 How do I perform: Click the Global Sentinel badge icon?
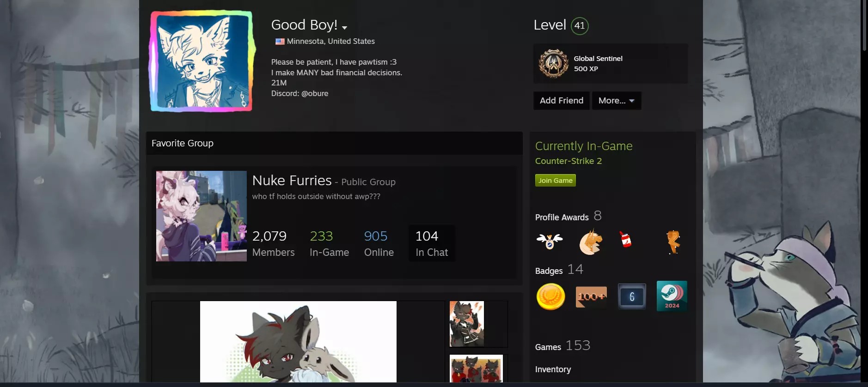pyautogui.click(x=553, y=64)
